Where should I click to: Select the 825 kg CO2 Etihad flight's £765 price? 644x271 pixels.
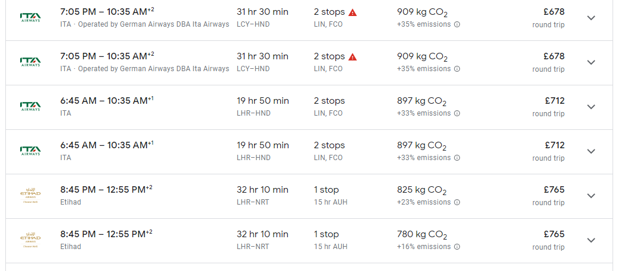pyautogui.click(x=554, y=190)
